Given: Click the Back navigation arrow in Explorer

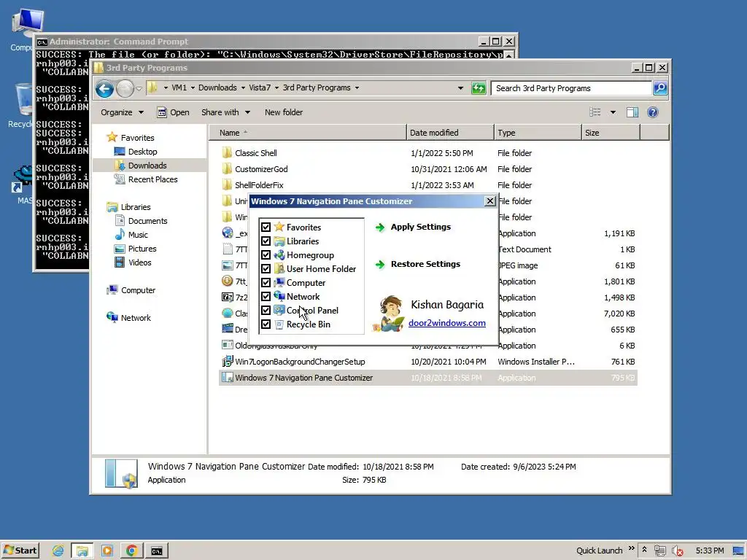Looking at the screenshot, I should (104, 88).
